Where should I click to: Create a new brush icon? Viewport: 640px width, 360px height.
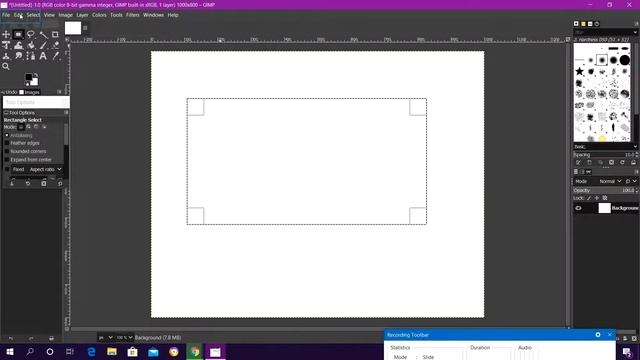tap(589, 162)
